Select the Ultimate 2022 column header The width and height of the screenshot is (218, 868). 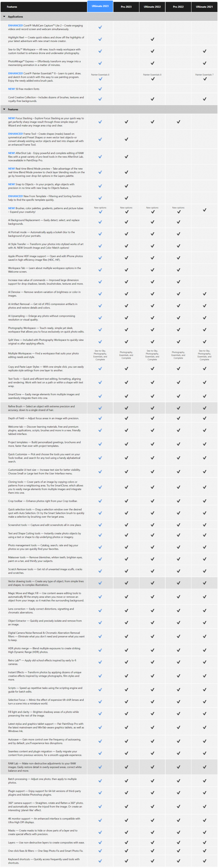pyautogui.click(x=152, y=7)
